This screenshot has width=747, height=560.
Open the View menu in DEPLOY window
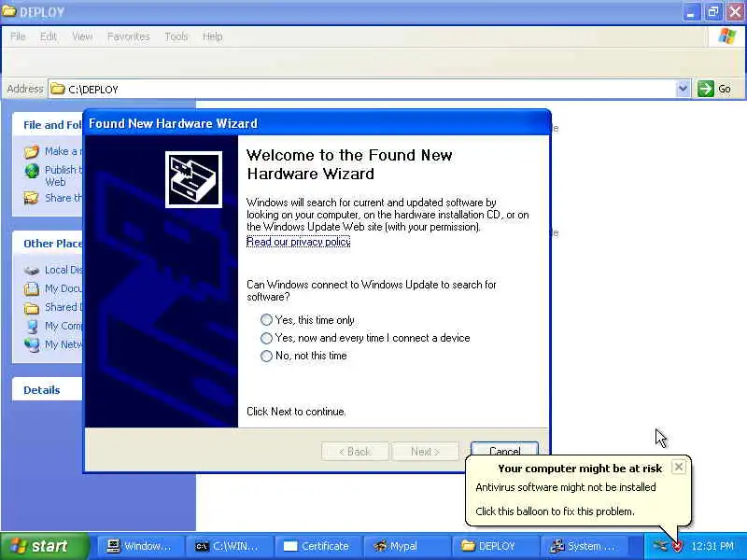pyautogui.click(x=82, y=36)
